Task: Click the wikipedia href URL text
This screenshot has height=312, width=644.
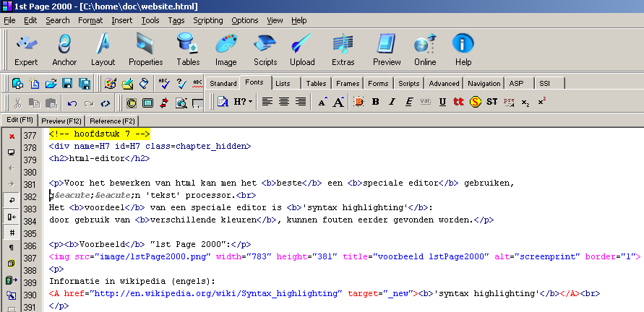Action: [x=216, y=293]
